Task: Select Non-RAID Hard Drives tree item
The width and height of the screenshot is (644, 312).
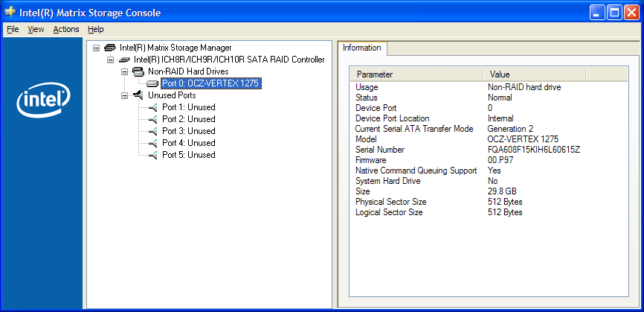Action: pyautogui.click(x=188, y=71)
